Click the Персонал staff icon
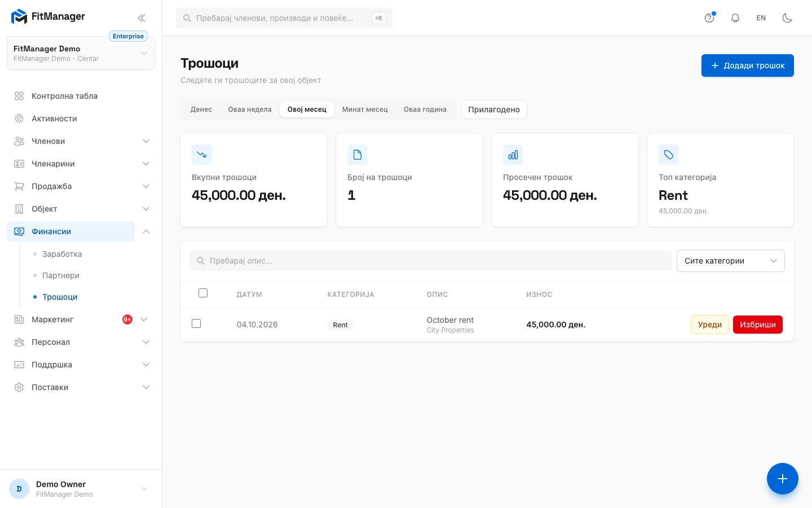Viewport: 812px width, 508px height. [x=19, y=342]
